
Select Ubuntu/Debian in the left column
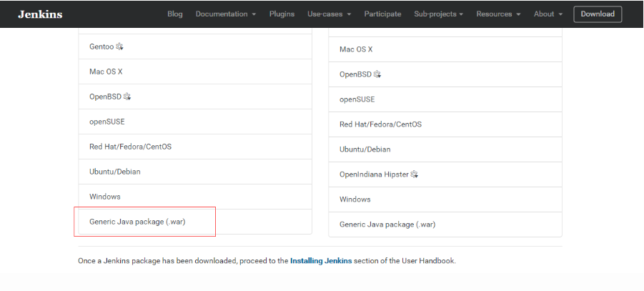point(195,172)
